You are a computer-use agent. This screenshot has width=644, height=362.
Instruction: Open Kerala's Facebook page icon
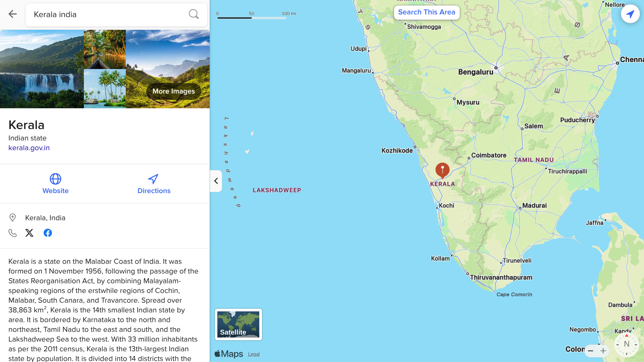click(48, 233)
